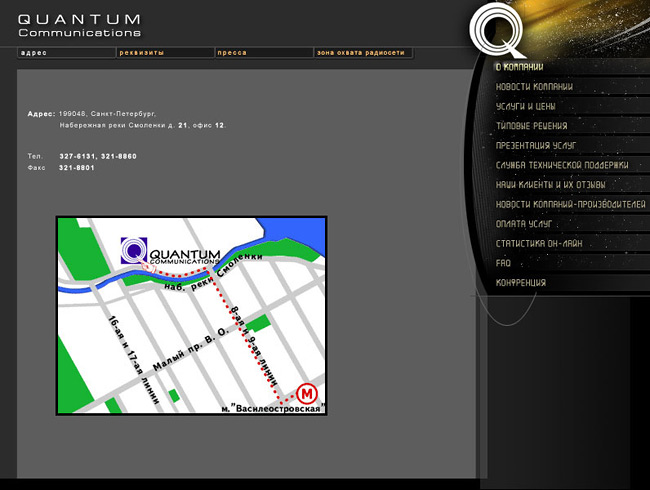Click the 'Факс' label
Image resolution: width=650 pixels, height=490 pixels.
point(36,168)
